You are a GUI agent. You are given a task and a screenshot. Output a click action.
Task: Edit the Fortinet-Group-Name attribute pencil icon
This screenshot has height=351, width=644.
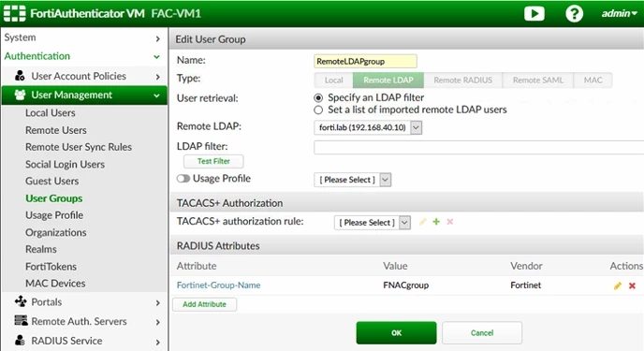pos(618,285)
